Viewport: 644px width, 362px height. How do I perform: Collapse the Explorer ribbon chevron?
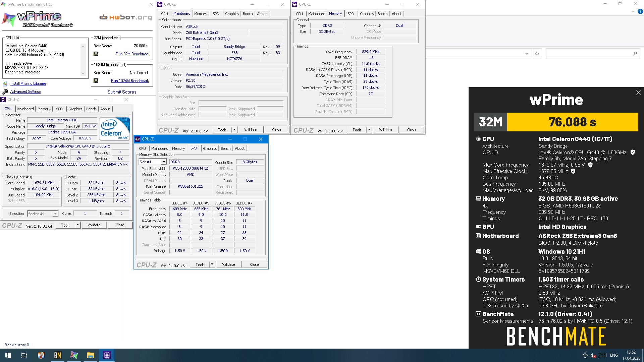(x=633, y=11)
